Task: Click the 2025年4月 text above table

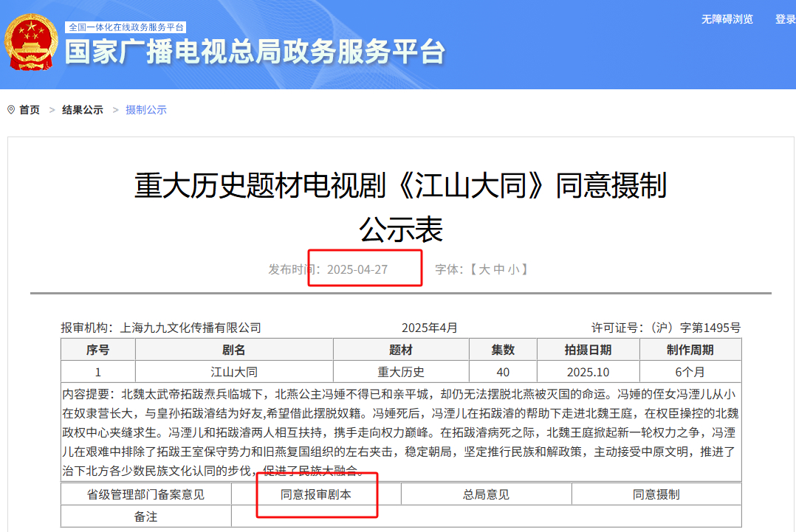Action: tap(430, 328)
